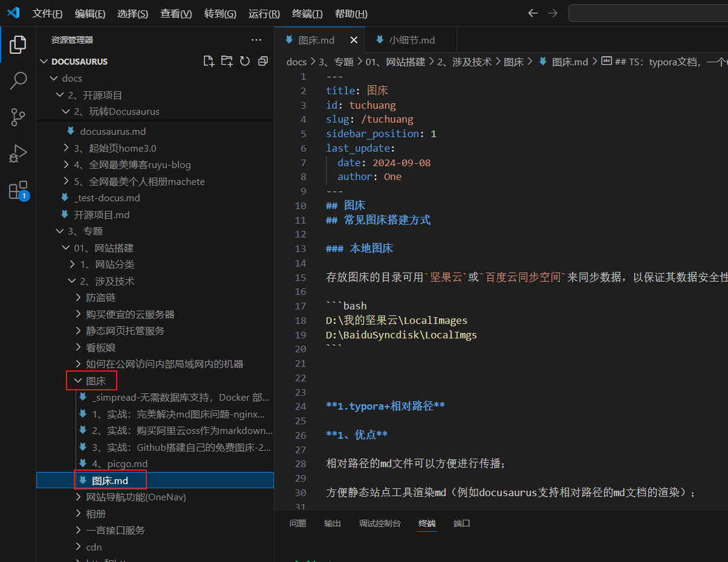
Task: Open 转到(G) menu
Action: pyautogui.click(x=220, y=13)
